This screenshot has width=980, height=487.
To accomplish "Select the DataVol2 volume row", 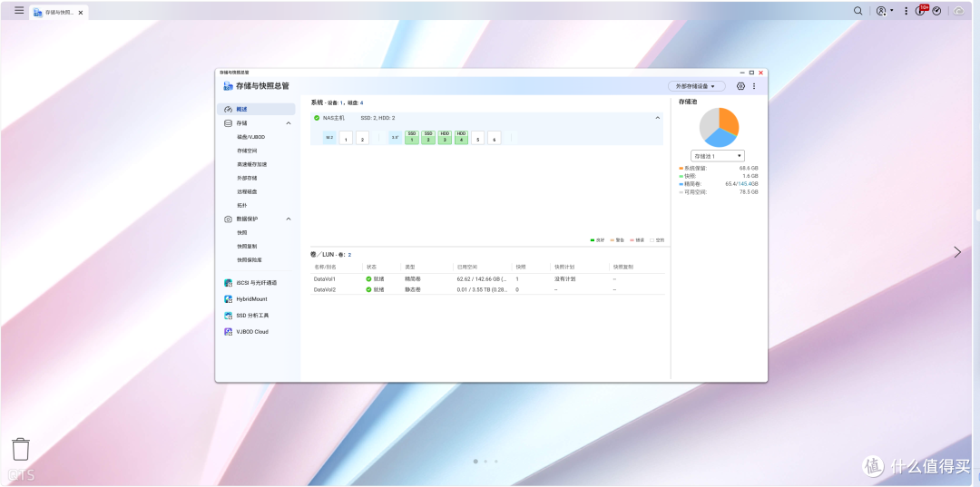I will point(487,289).
